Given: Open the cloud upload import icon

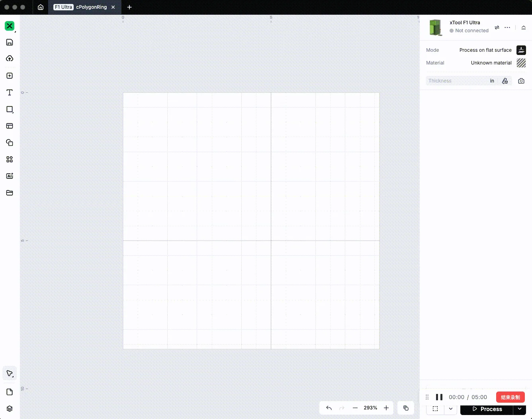Looking at the screenshot, I should [x=10, y=59].
